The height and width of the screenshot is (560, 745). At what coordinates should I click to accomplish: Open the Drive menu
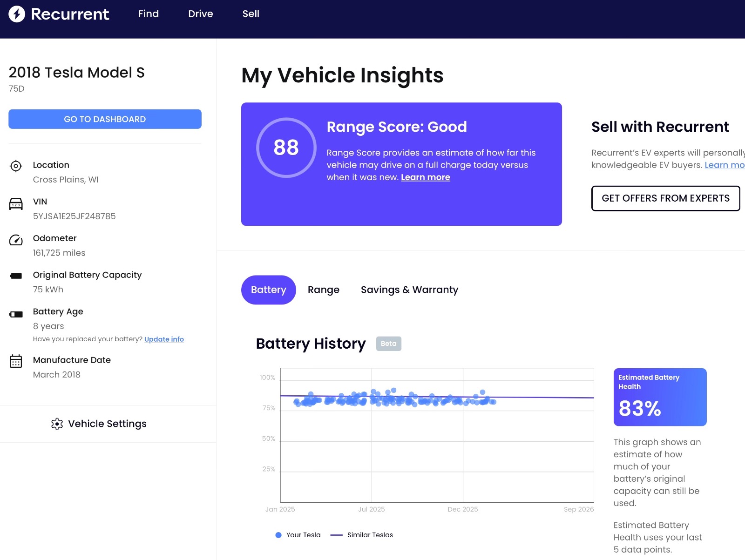[200, 14]
